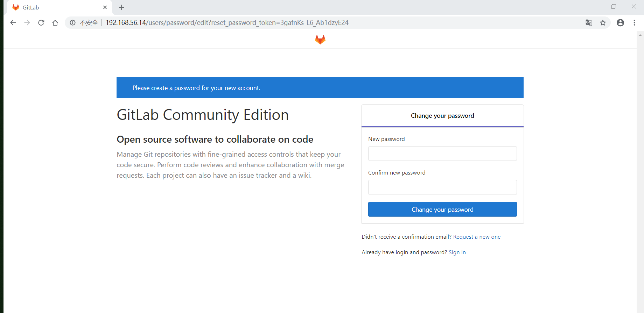The height and width of the screenshot is (313, 644).
Task: Click the blue Change your password button
Action: [442, 209]
